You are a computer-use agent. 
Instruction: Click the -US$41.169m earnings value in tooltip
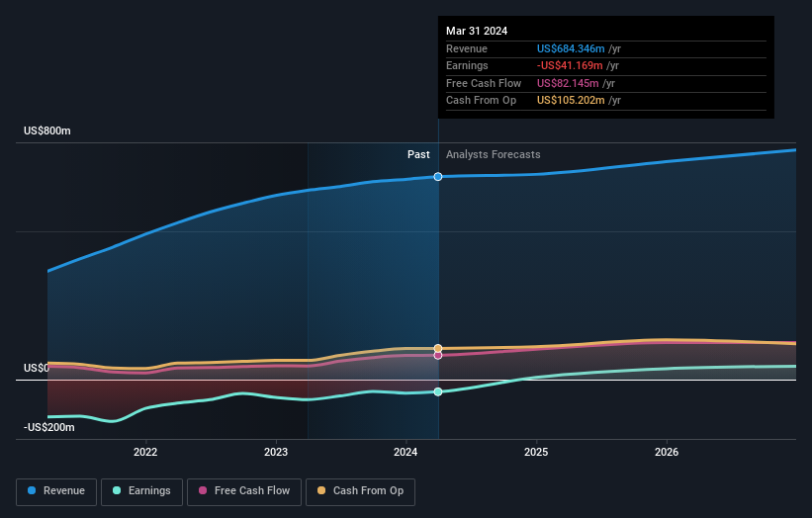click(570, 65)
